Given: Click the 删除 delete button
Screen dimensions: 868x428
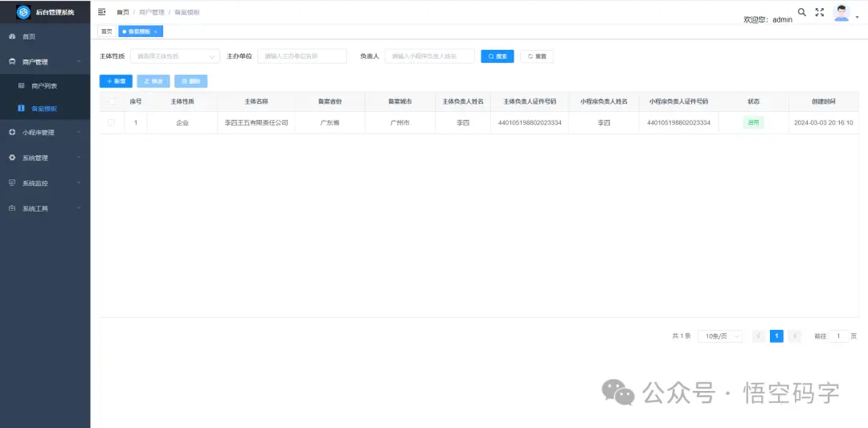Looking at the screenshot, I should pyautogui.click(x=191, y=81).
